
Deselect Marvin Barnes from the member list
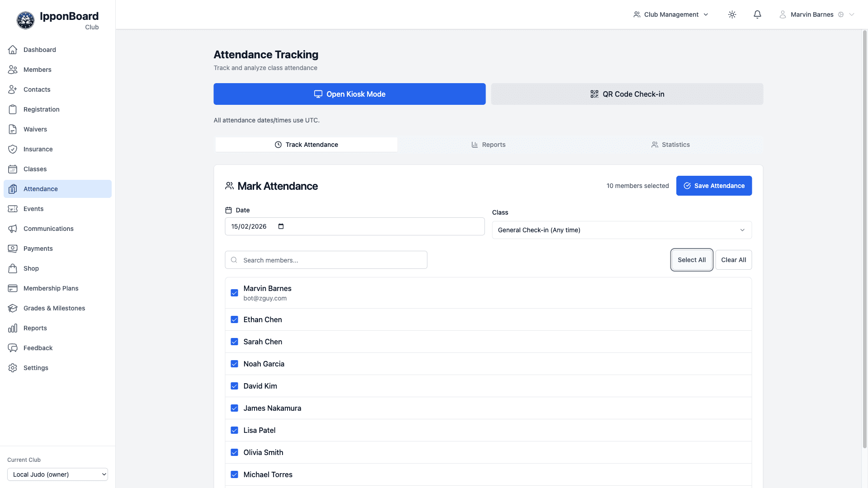click(235, 293)
